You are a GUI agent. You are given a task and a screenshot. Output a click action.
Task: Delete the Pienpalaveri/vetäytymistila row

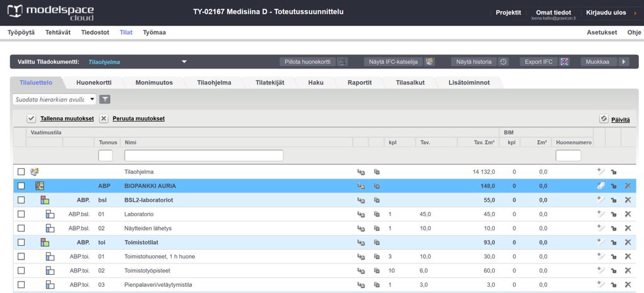pyautogui.click(x=628, y=284)
